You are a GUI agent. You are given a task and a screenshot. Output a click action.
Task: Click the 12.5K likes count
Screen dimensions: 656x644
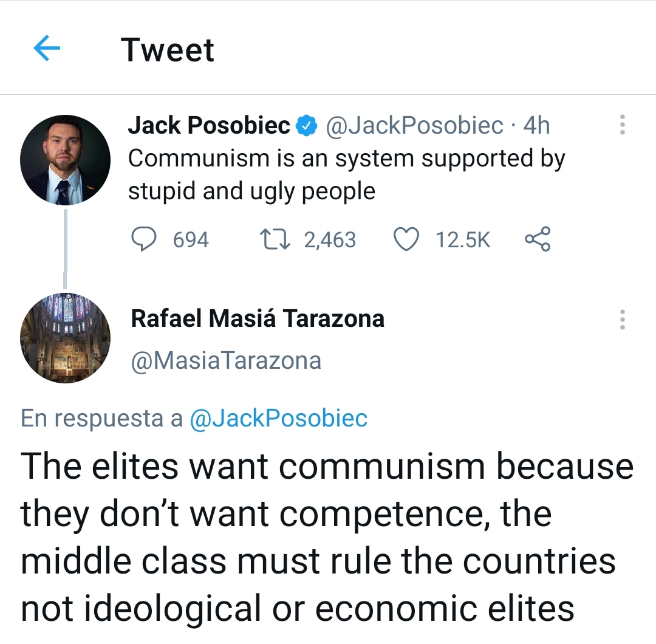pyautogui.click(x=462, y=240)
